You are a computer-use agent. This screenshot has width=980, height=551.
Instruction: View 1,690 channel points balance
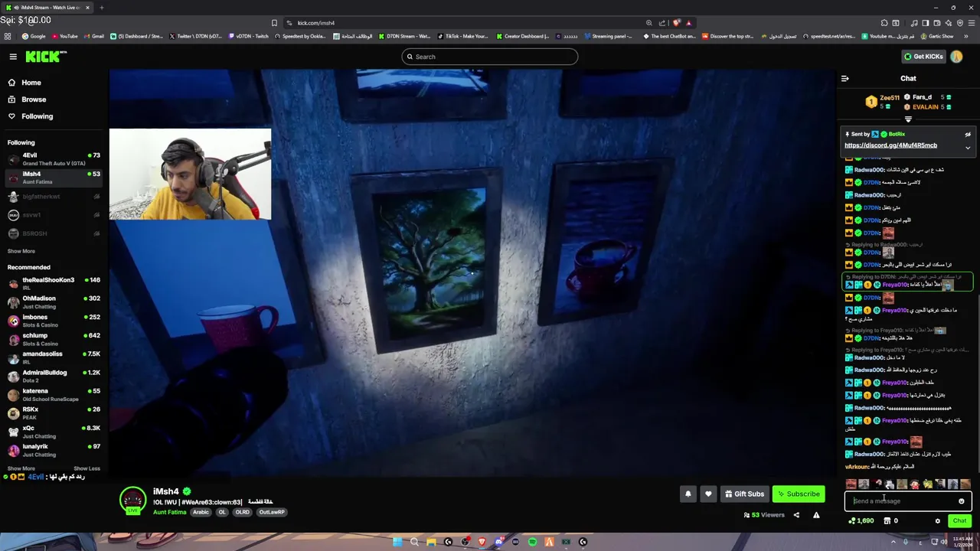point(861,521)
